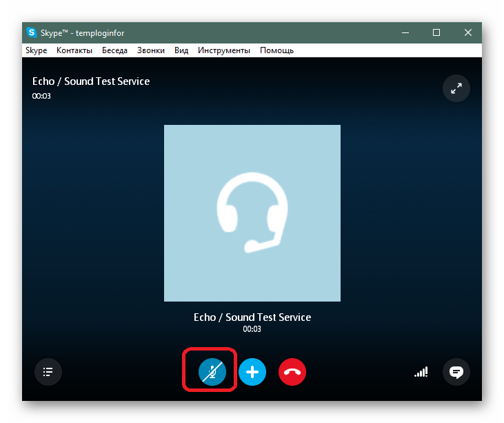Toggle the microphone mute button
504x423 pixels.
point(212,372)
